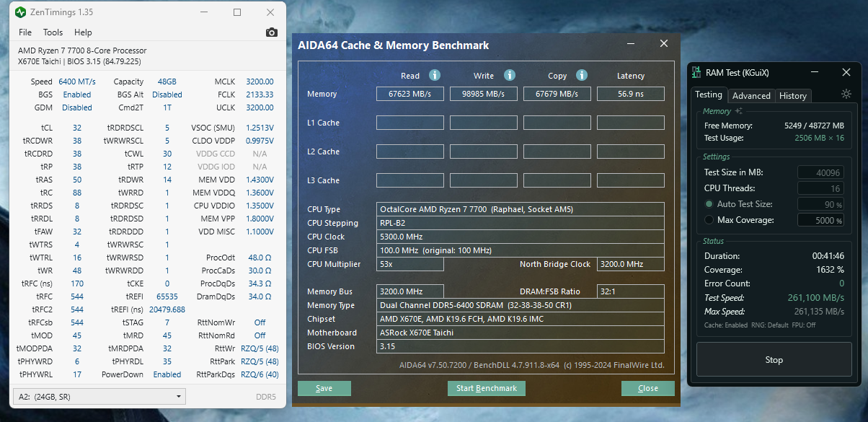
Task: Click the RAM Test title bar app icon
Action: point(696,72)
